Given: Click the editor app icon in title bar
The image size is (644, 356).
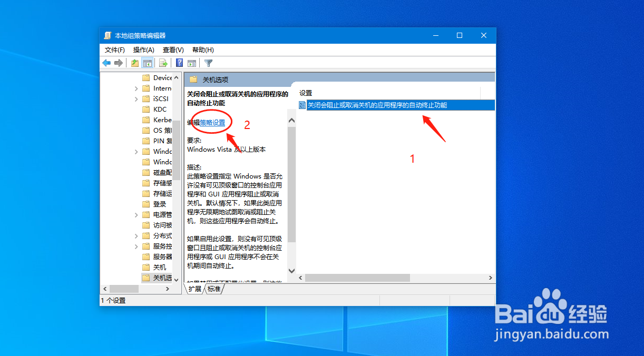Looking at the screenshot, I should coord(108,35).
